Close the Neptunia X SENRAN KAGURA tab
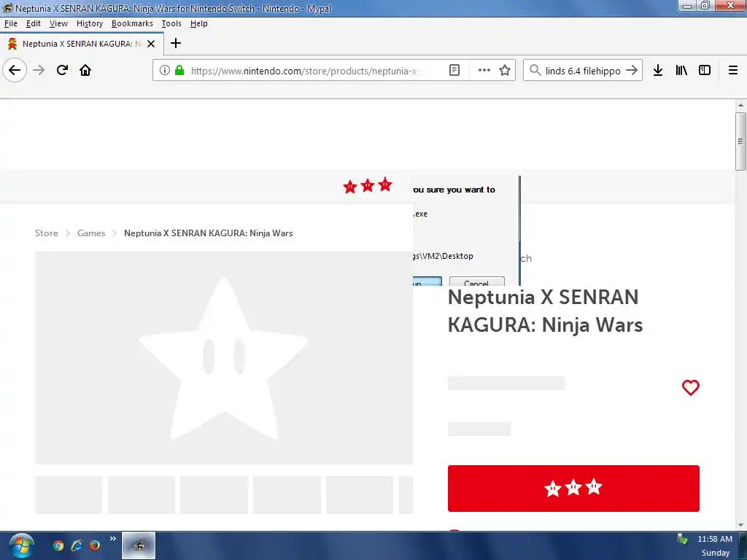Image resolution: width=747 pixels, height=560 pixels. 151,44
